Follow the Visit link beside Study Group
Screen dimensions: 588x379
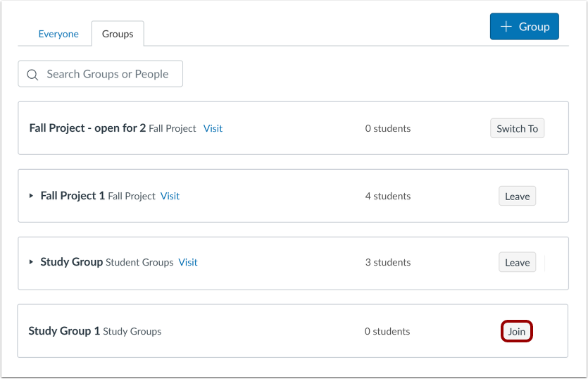(x=188, y=262)
